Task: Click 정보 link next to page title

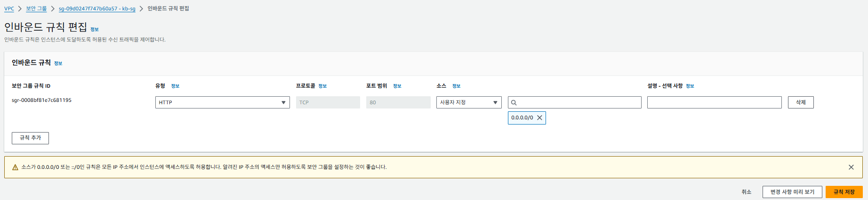Action: [x=95, y=29]
